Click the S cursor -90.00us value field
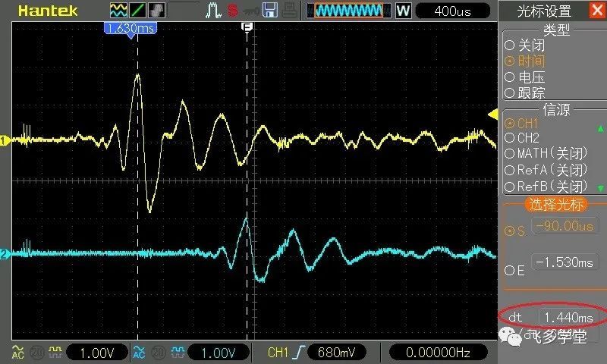607x364 pixels. [x=565, y=225]
